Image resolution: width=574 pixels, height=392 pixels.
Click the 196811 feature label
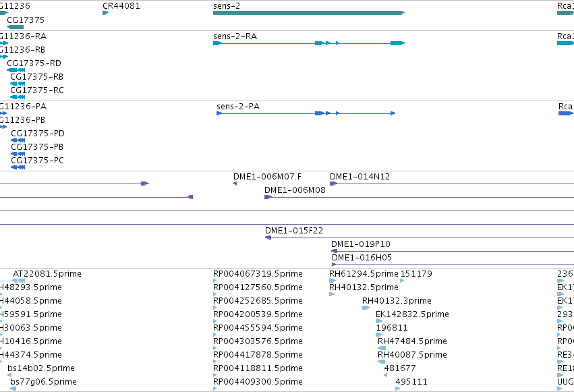392,328
